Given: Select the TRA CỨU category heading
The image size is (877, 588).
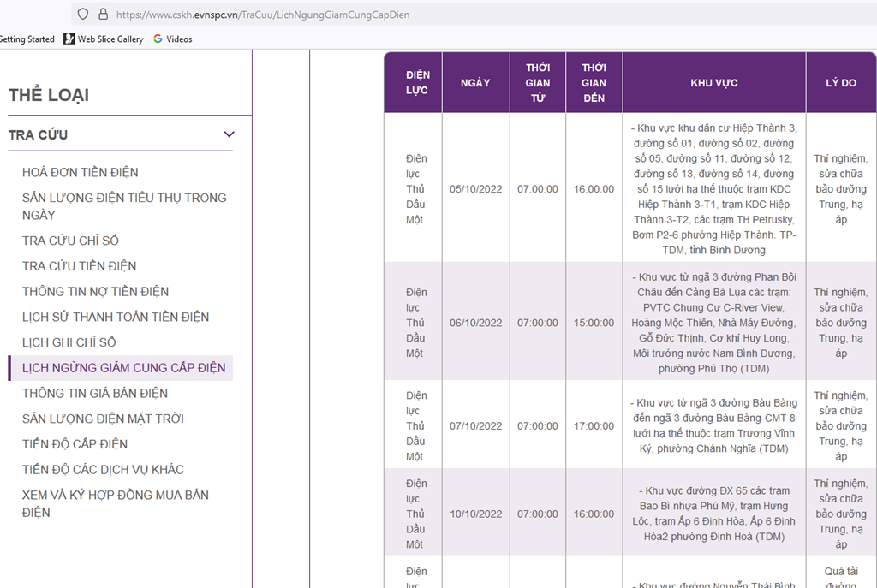Looking at the screenshot, I should click(38, 134).
